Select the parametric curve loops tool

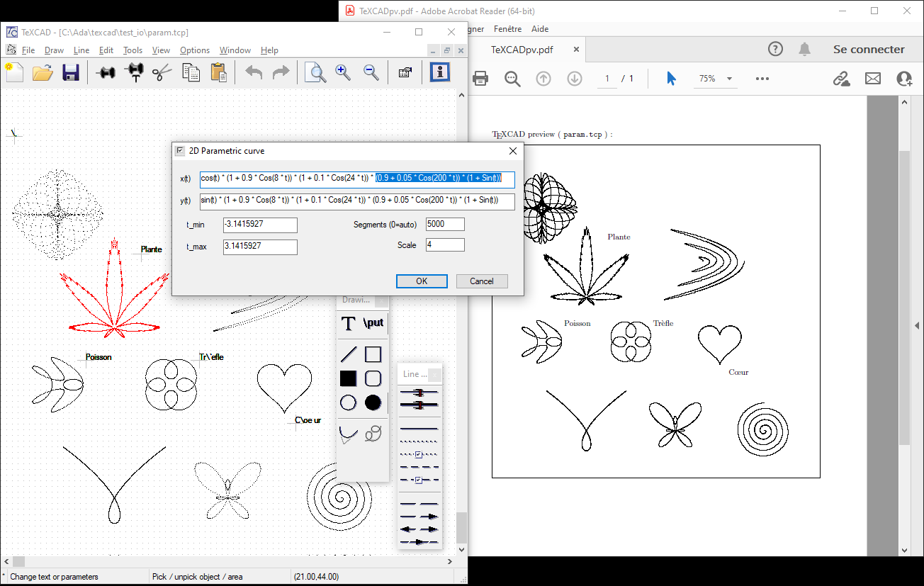372,433
